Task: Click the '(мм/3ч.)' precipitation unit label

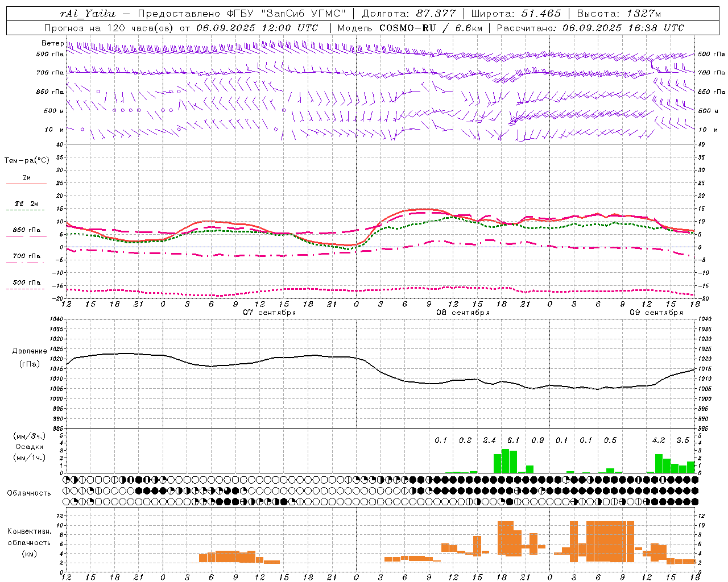Action: click(30, 436)
